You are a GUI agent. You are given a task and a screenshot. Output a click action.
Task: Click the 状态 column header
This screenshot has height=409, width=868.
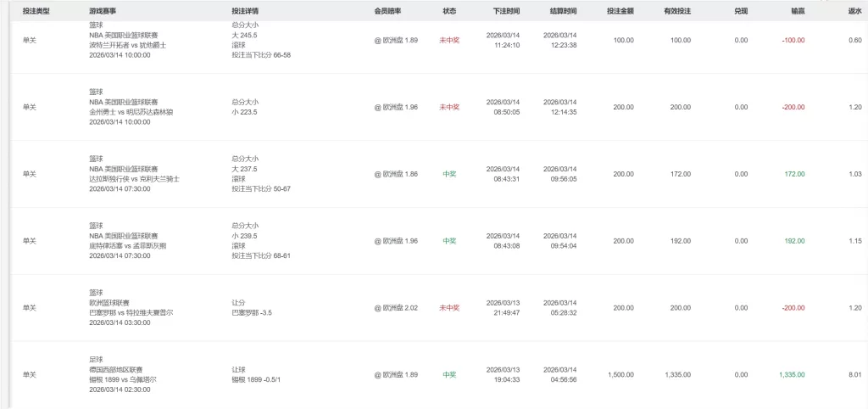(449, 11)
